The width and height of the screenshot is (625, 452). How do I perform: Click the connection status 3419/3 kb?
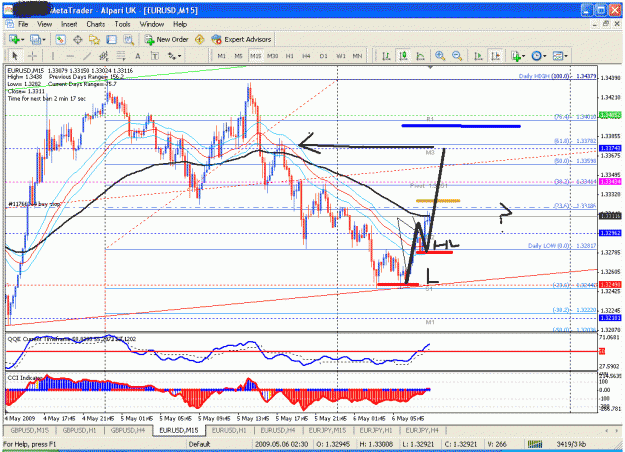(x=571, y=444)
